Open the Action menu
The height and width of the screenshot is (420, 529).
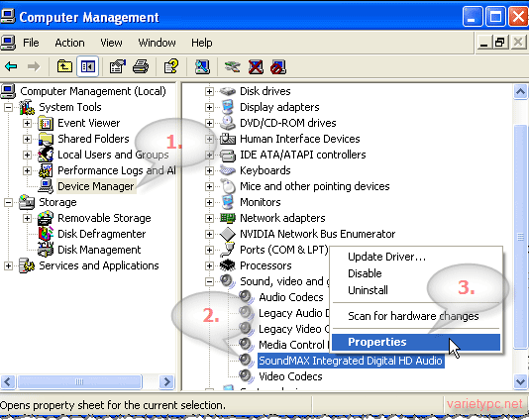tap(69, 43)
